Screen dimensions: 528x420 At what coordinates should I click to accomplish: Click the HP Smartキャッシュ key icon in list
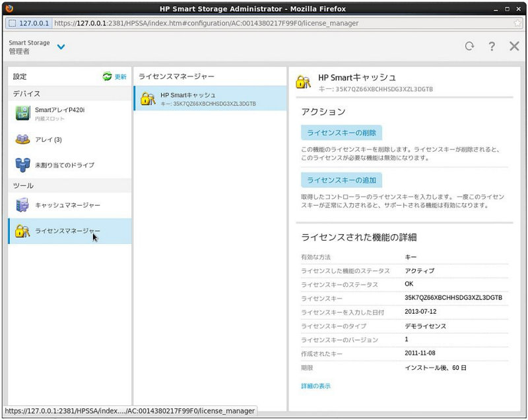[x=147, y=99]
